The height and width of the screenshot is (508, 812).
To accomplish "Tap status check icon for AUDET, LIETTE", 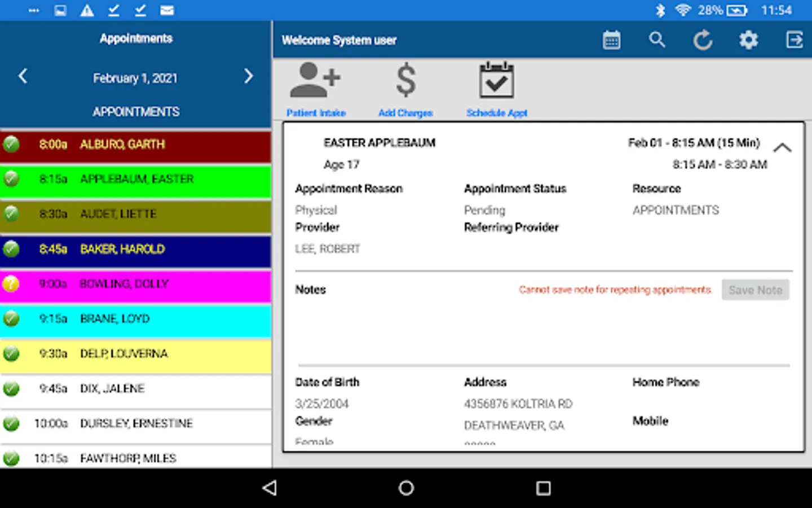I will (x=11, y=214).
